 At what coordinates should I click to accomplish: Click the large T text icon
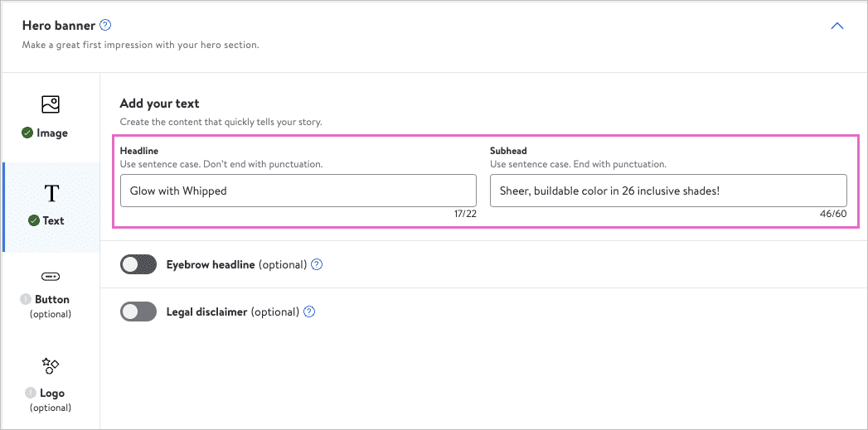coord(51,194)
